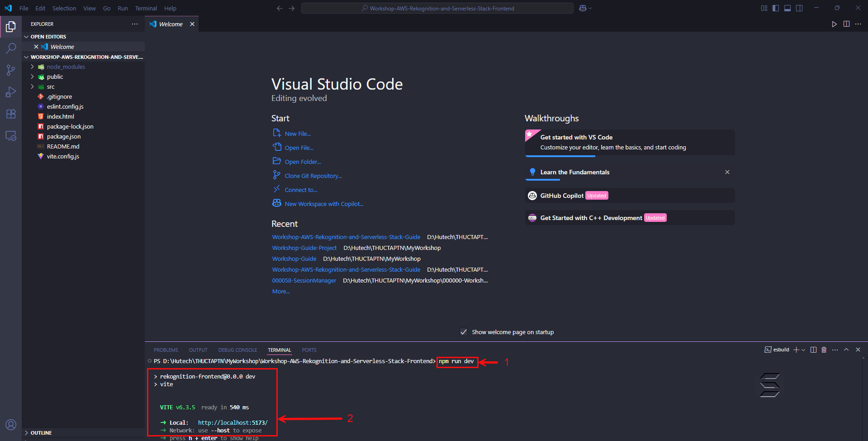Go forward using the navigation arrow
The image size is (868, 441).
291,8
